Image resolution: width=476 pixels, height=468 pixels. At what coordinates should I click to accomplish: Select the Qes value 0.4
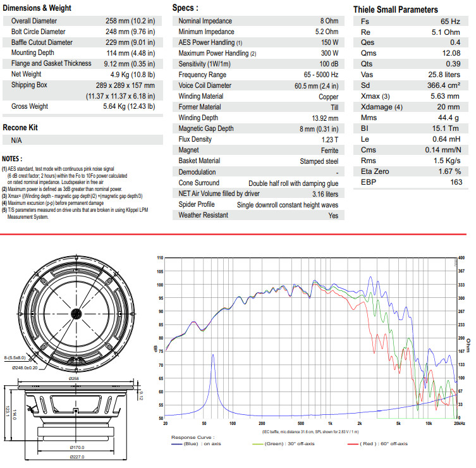(x=455, y=42)
